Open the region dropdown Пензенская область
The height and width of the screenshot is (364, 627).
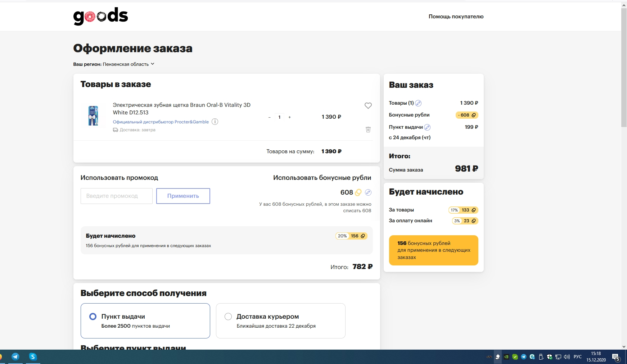[128, 64]
